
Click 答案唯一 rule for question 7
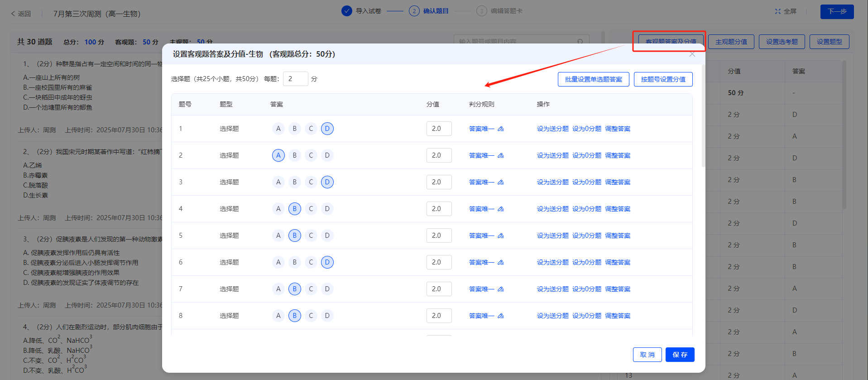[482, 289]
